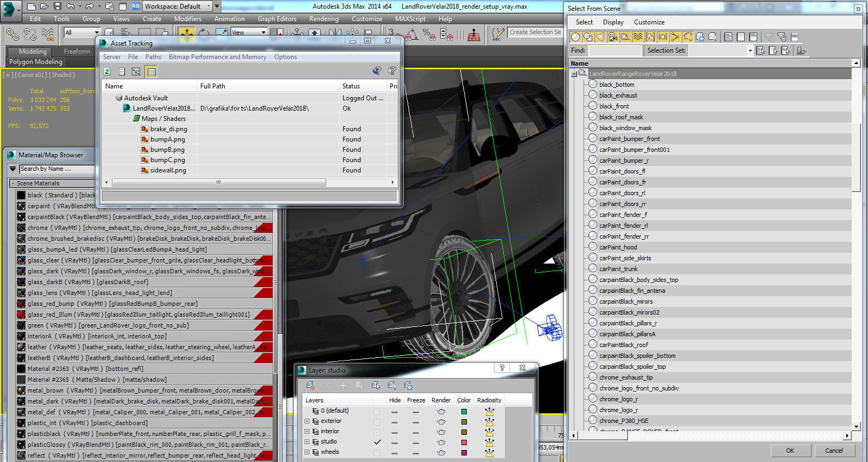The height and width of the screenshot is (462, 868).
Task: Sort Select From Scene list by Name header
Action: 711,63
